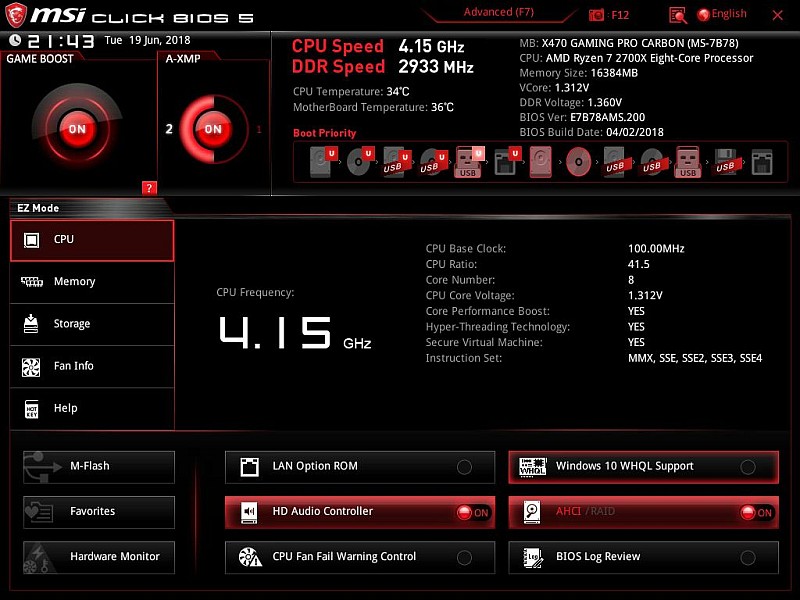Select legacy network boot device icon

click(762, 162)
